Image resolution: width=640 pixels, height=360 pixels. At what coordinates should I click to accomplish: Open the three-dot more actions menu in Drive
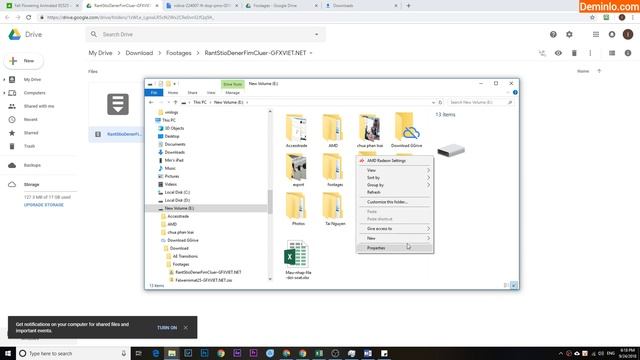click(x=590, y=53)
